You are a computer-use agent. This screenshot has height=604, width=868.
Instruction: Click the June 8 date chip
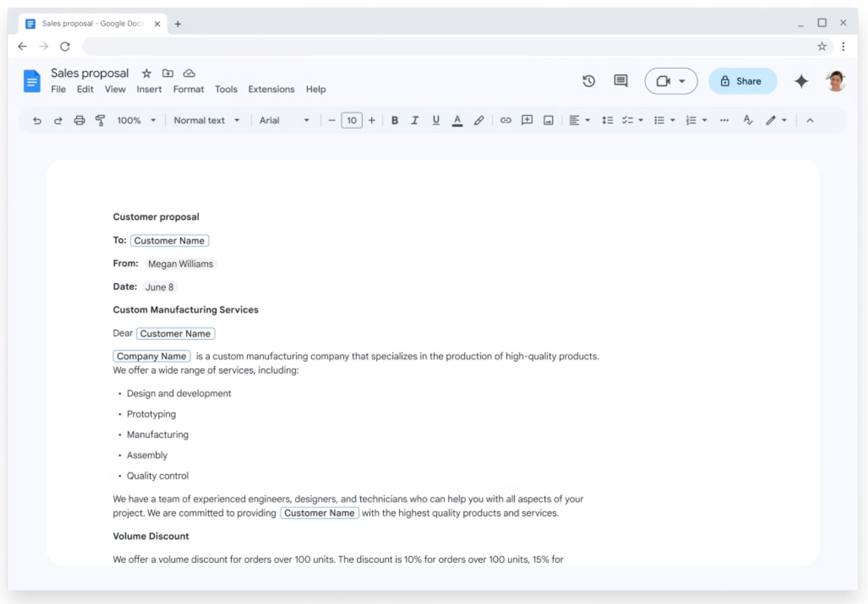(x=159, y=287)
